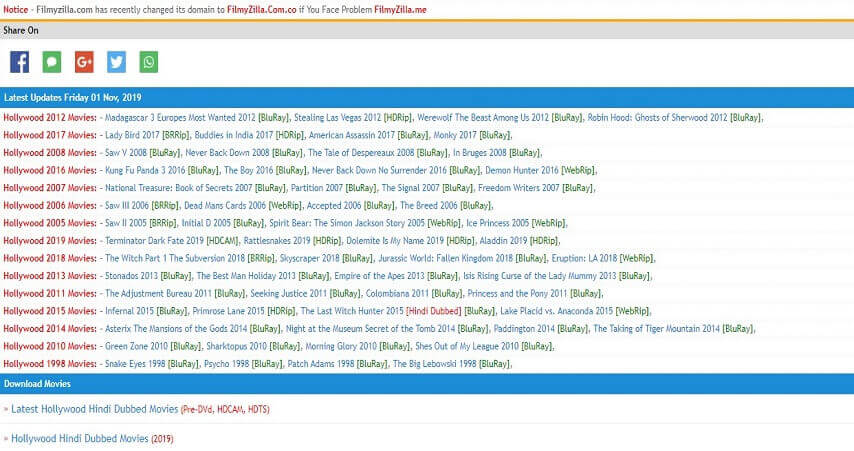This screenshot has height=451, width=854.
Task: Open The Best Man Holiday 2013
Action: (x=263, y=276)
